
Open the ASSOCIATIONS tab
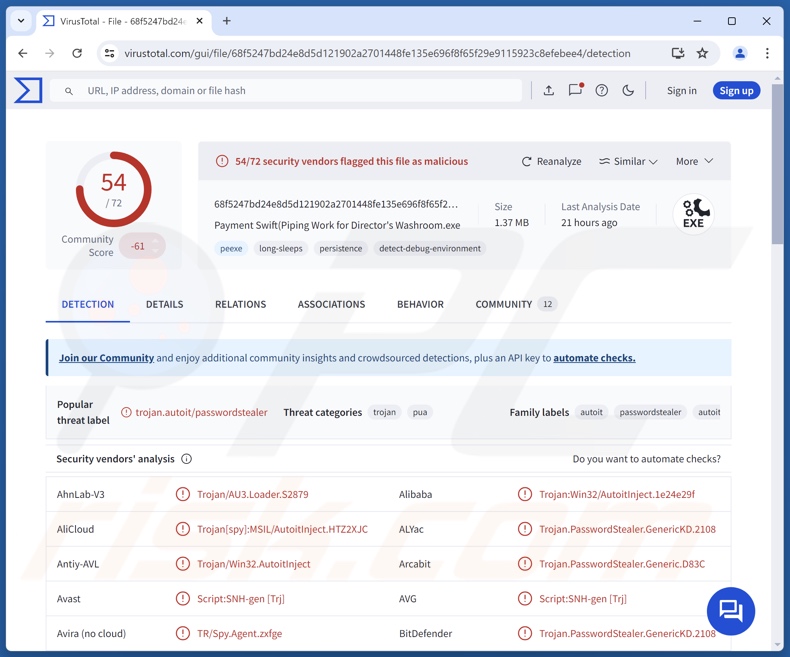tap(332, 304)
